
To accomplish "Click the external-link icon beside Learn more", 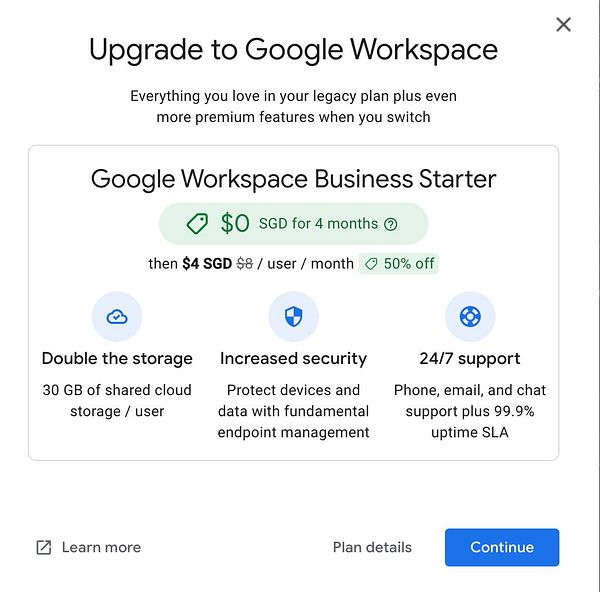I will click(x=44, y=547).
